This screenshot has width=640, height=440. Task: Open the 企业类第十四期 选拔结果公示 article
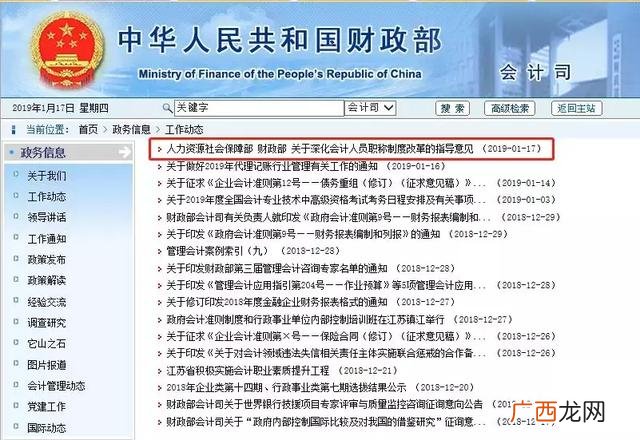[x=286, y=387]
